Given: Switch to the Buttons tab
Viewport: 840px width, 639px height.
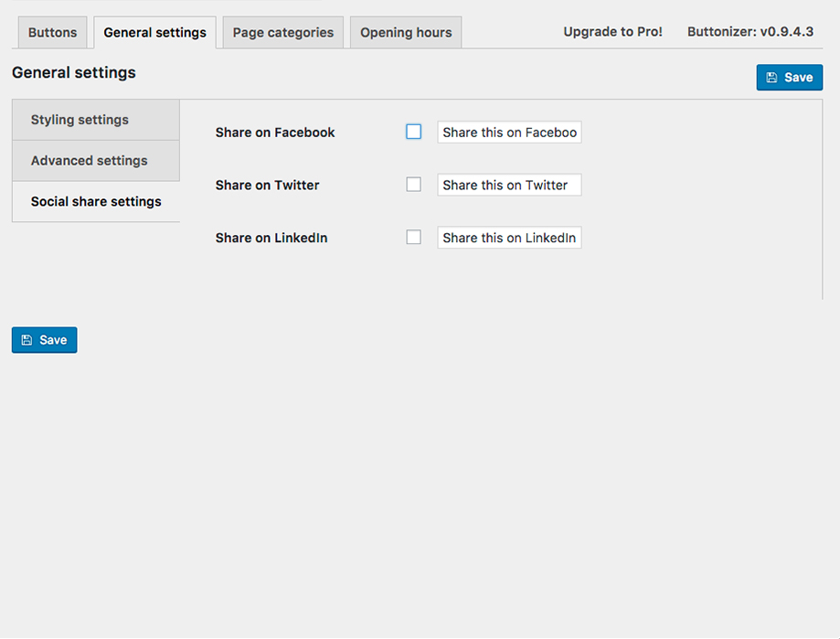Looking at the screenshot, I should click(53, 33).
